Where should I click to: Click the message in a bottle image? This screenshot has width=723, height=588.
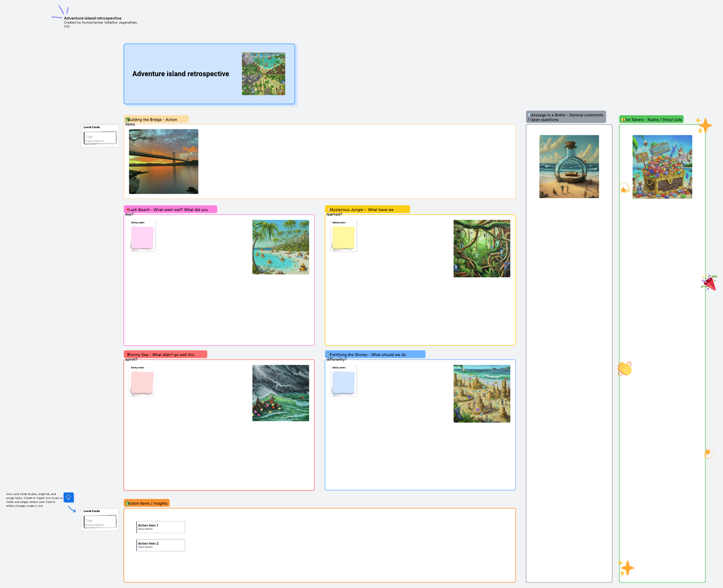pos(569,166)
